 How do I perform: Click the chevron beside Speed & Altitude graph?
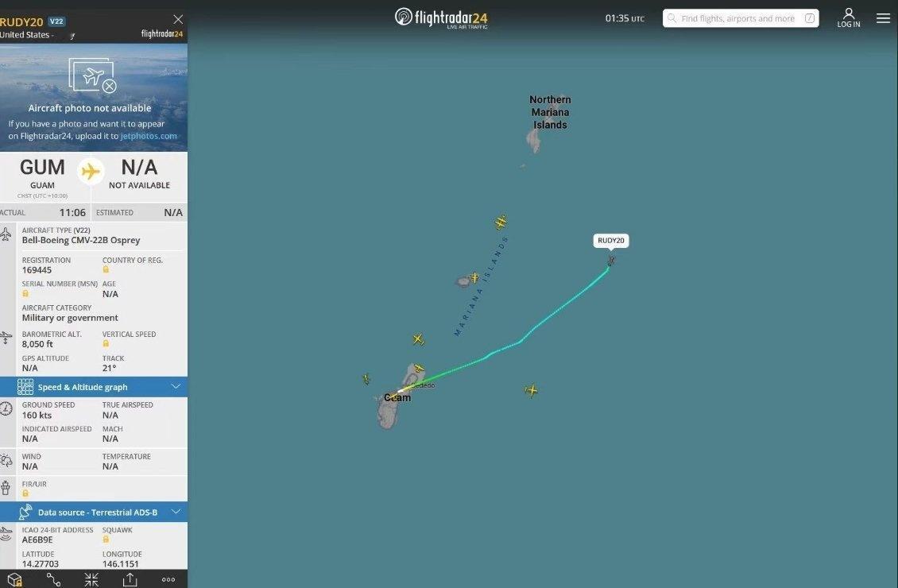(x=176, y=386)
